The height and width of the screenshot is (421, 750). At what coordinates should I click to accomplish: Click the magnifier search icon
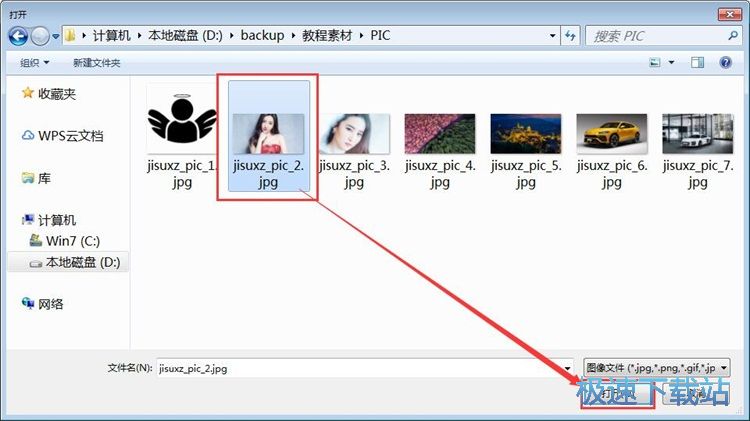click(732, 36)
